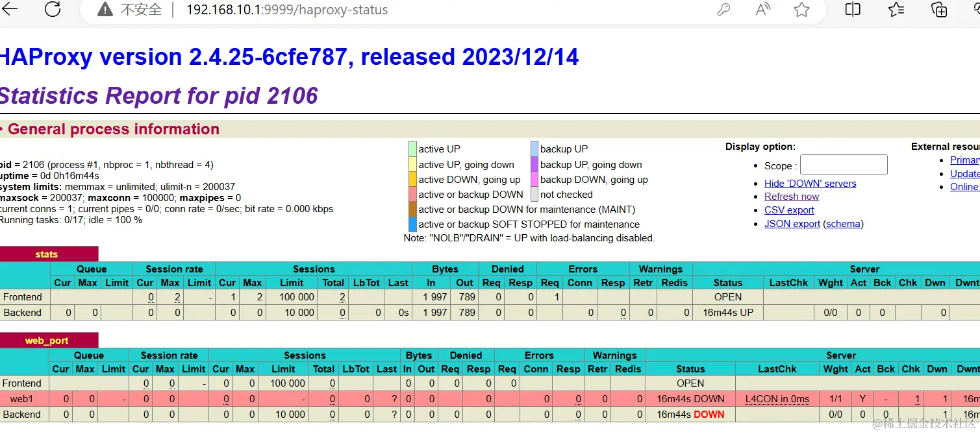Viewport: 980px width, 434px height.
Task: Click the web1 Act Y cell
Action: pos(862,399)
